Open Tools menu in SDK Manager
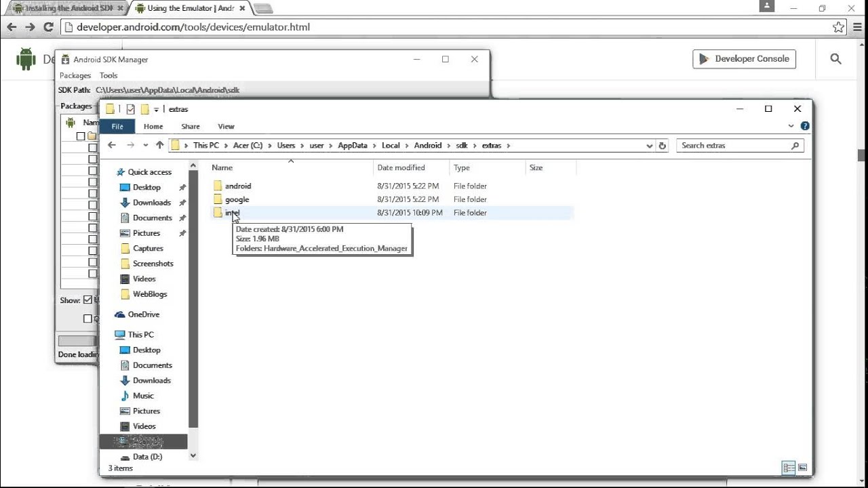The height and width of the screenshot is (488, 868). click(108, 75)
